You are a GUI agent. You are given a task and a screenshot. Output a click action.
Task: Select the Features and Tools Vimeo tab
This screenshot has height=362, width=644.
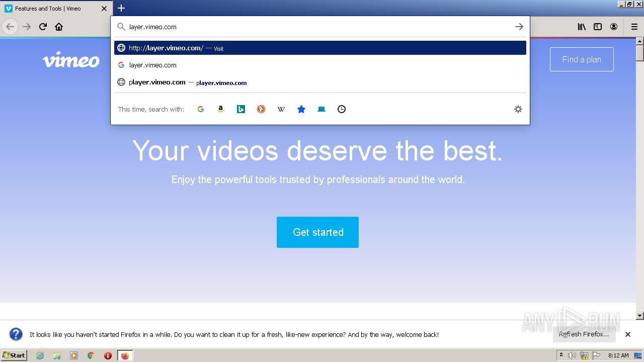coord(55,9)
